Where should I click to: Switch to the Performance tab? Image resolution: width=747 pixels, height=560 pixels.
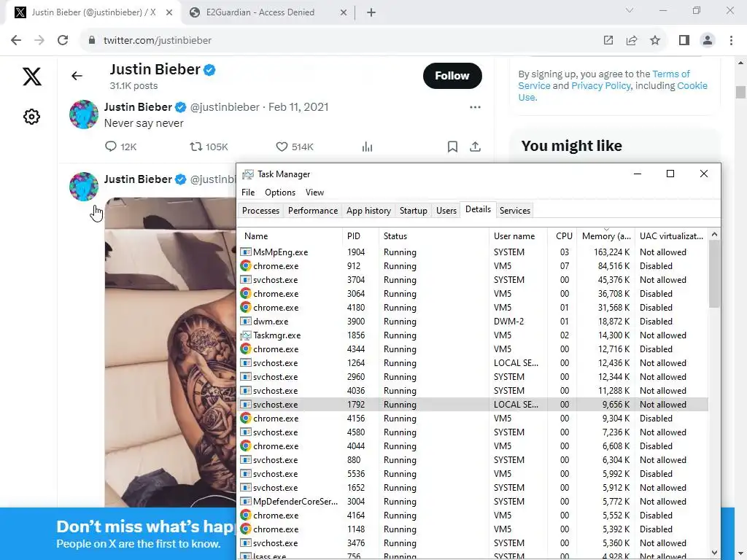point(313,211)
